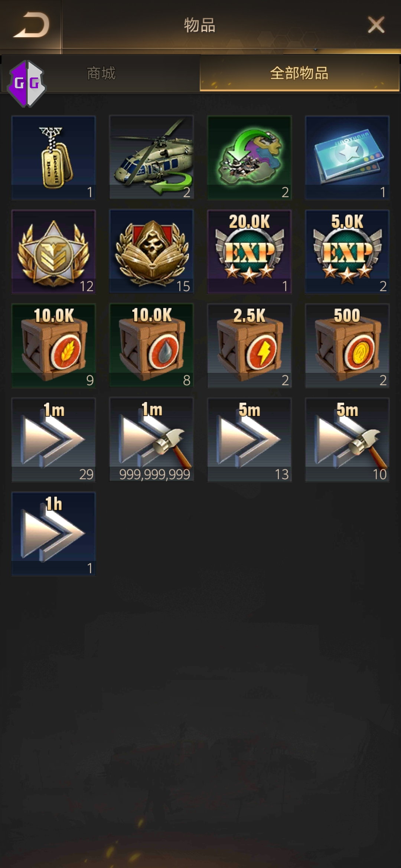401x868 pixels.
Task: Select the 5.0K EXP badge
Action: pos(347,252)
